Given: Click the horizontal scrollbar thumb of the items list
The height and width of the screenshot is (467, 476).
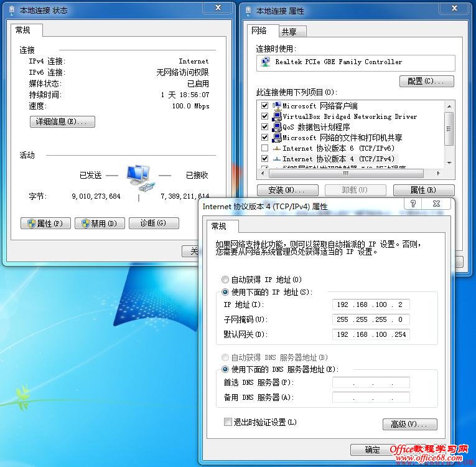Looking at the screenshot, I should coord(346,174).
